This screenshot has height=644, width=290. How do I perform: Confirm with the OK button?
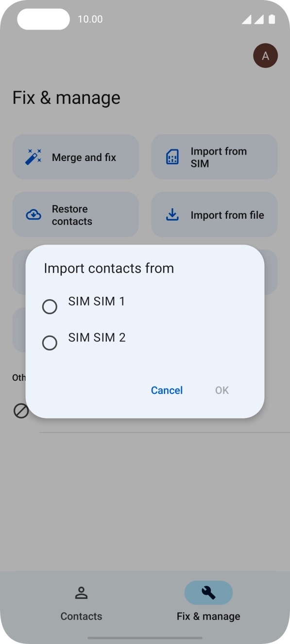[222, 390]
